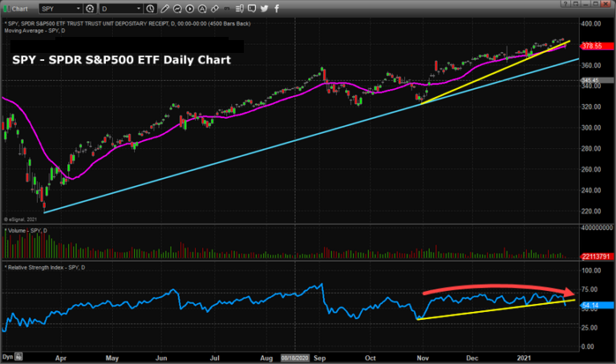This screenshot has height=364, width=616.
Task: Click the 2021 label on time axis
Action: click(x=524, y=358)
